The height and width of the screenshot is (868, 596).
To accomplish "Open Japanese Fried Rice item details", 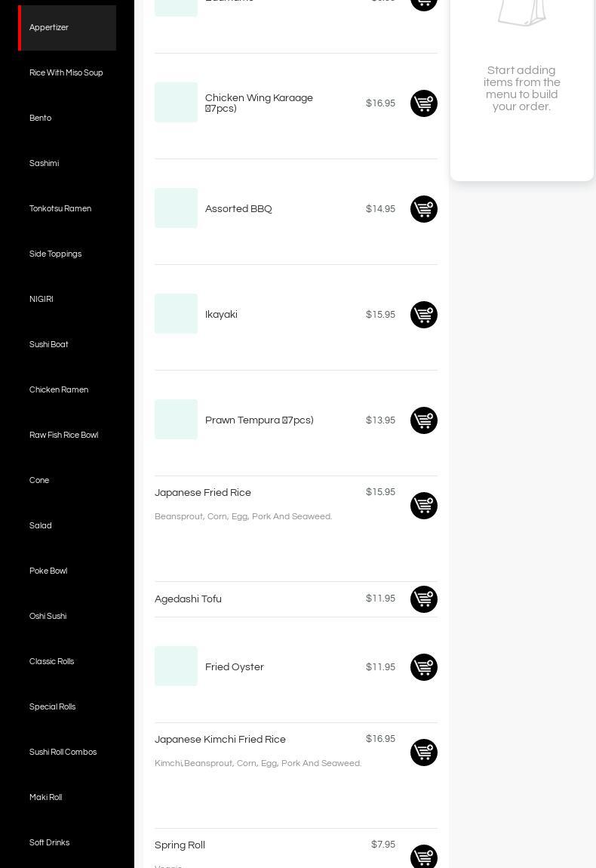I will click(203, 493).
